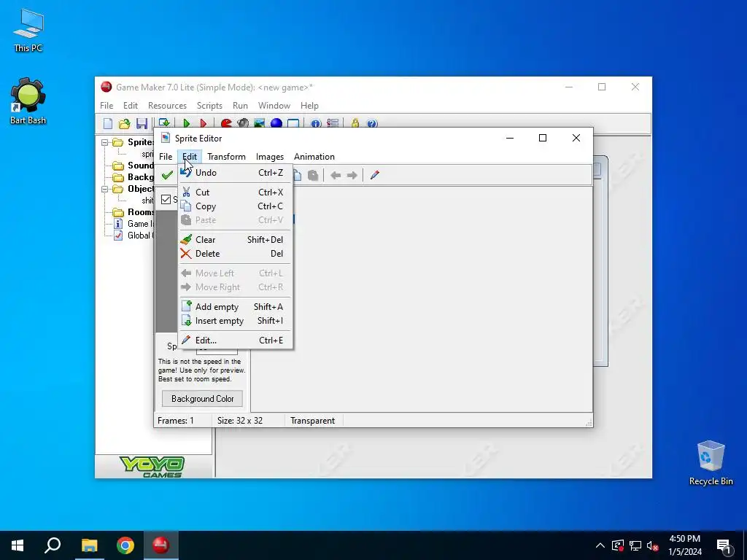Screen dimensions: 747x560
Task: Choose Copy from the Edit menu
Action: click(236, 206)
